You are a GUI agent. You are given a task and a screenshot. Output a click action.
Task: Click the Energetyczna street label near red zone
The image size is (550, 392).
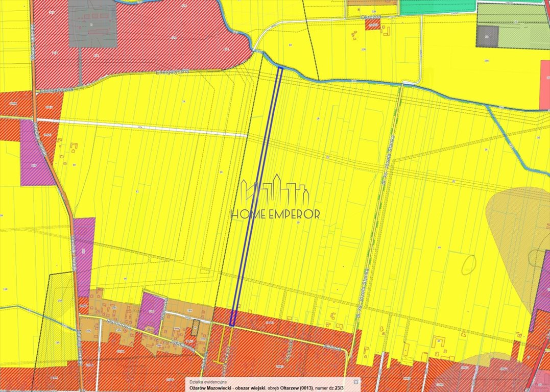(x=173, y=72)
